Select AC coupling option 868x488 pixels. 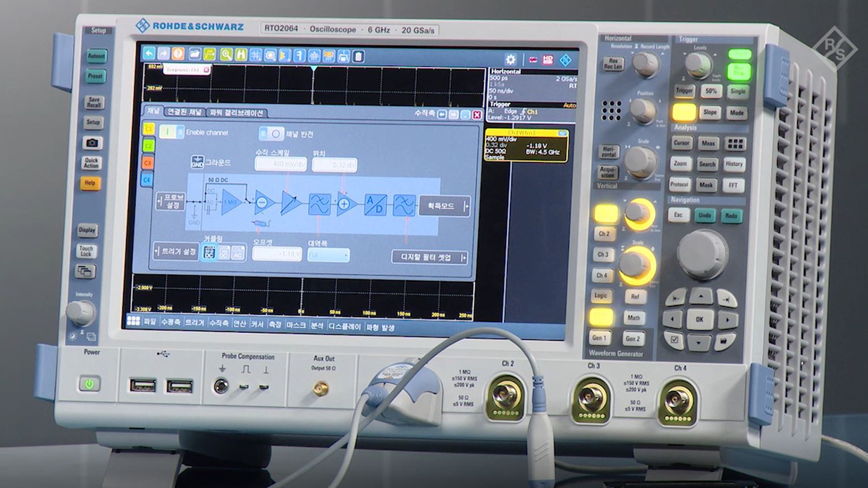tap(239, 253)
